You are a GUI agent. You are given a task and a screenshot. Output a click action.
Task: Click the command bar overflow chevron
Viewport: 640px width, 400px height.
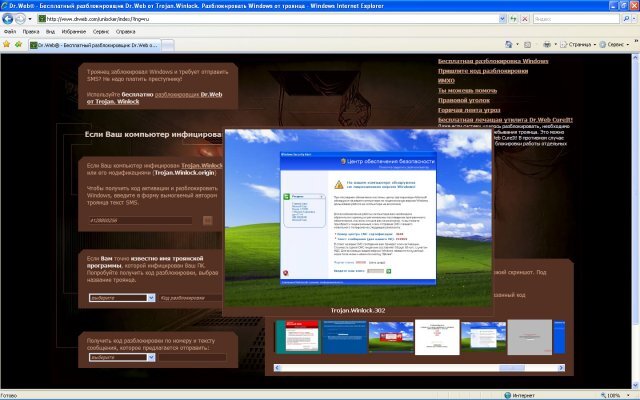[636, 42]
